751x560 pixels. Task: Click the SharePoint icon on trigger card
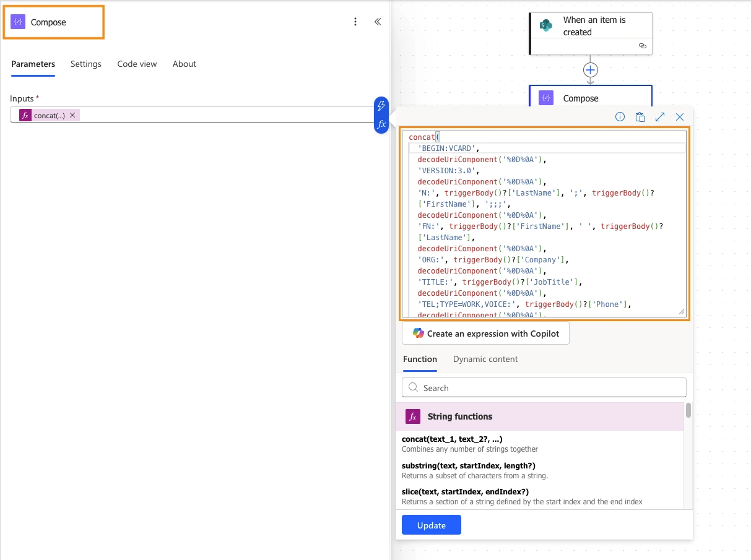(x=545, y=25)
